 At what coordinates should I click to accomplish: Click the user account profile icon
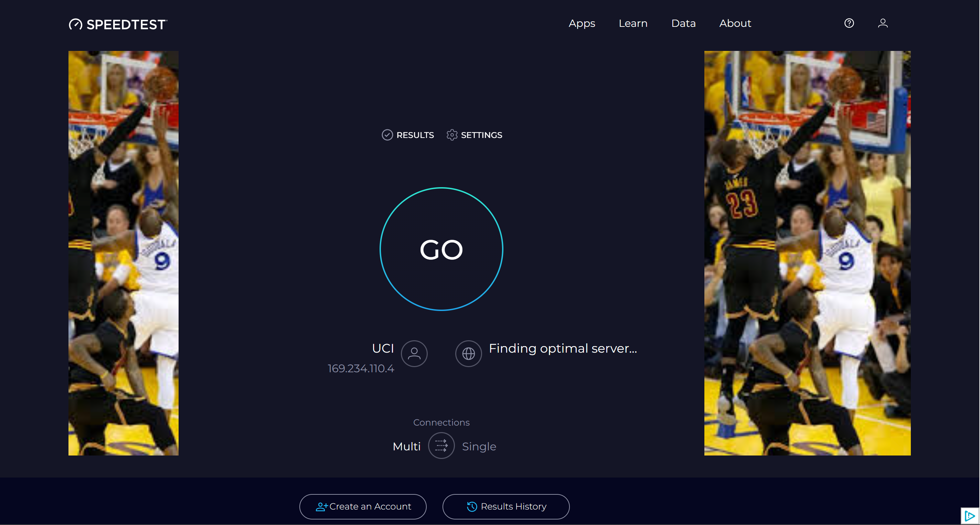883,23
